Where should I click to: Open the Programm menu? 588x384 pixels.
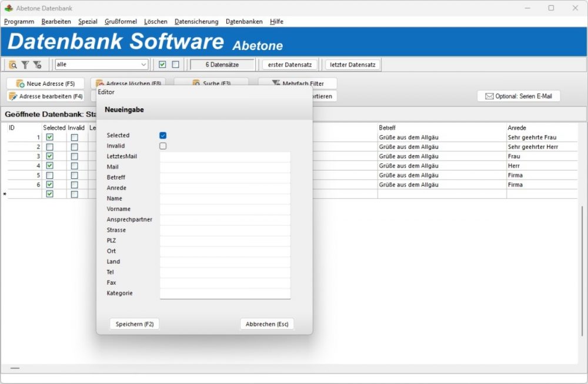19,21
